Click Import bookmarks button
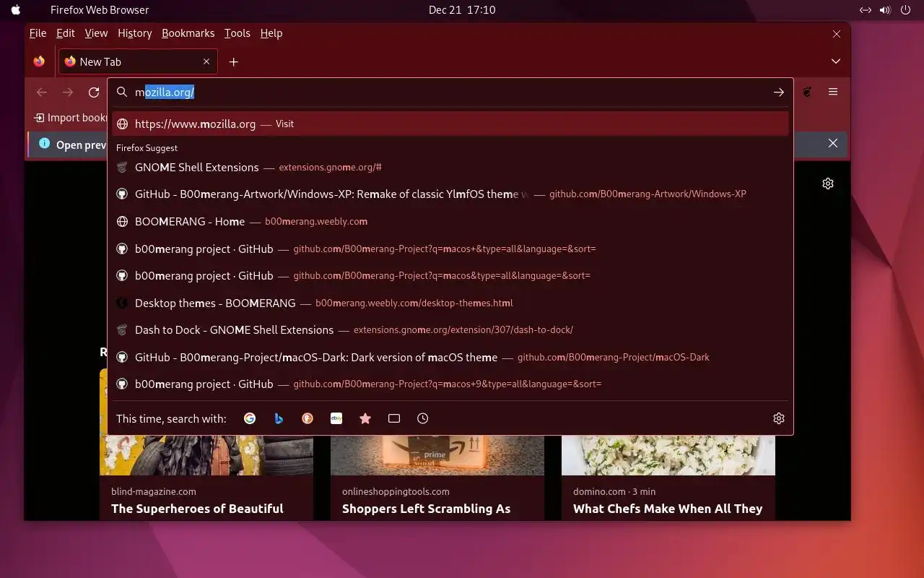Image resolution: width=924 pixels, height=578 pixels. [x=71, y=118]
